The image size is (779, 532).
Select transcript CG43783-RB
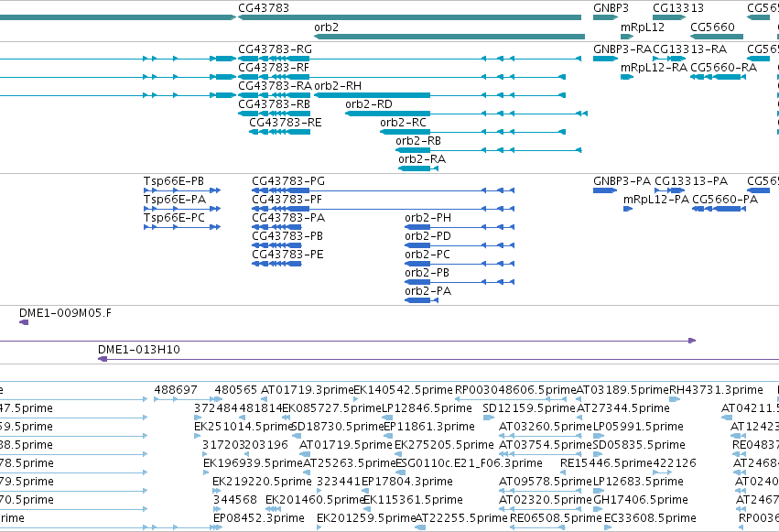[274, 114]
